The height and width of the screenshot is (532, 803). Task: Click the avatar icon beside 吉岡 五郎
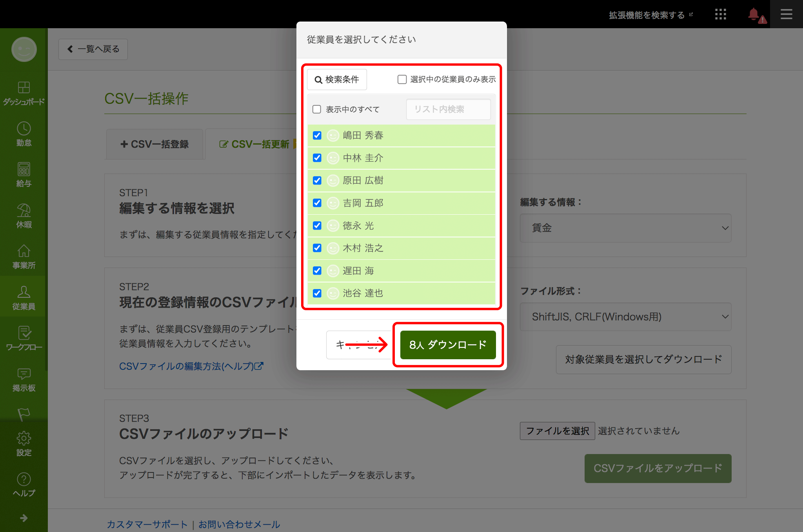pyautogui.click(x=333, y=203)
